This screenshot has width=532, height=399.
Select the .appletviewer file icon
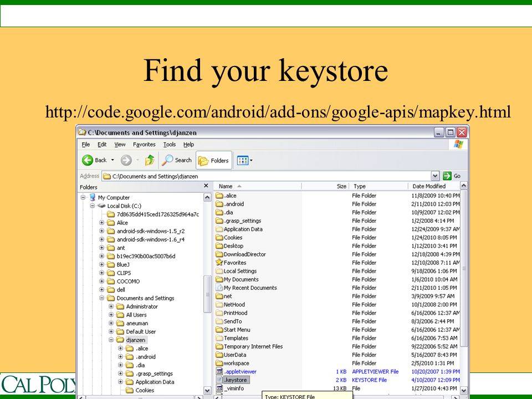219,371
